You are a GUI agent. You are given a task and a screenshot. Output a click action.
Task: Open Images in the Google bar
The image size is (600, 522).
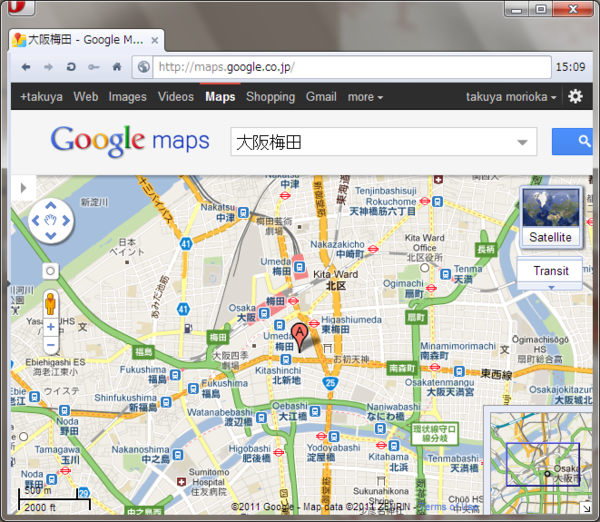click(127, 97)
